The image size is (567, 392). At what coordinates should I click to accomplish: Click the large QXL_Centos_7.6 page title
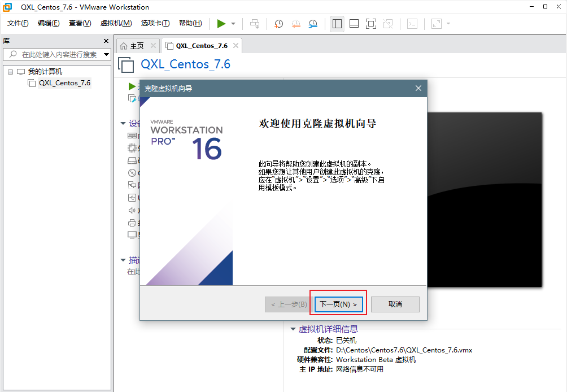[185, 64]
